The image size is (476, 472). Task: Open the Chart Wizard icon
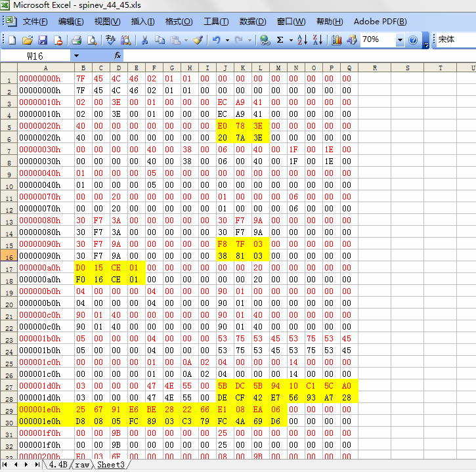pos(336,40)
